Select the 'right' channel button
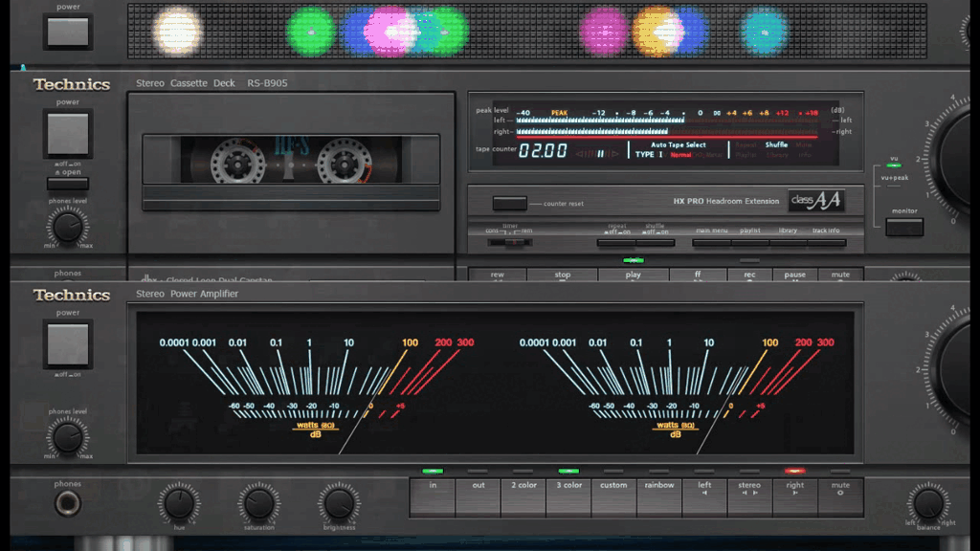Image resolution: width=980 pixels, height=551 pixels. point(795,497)
